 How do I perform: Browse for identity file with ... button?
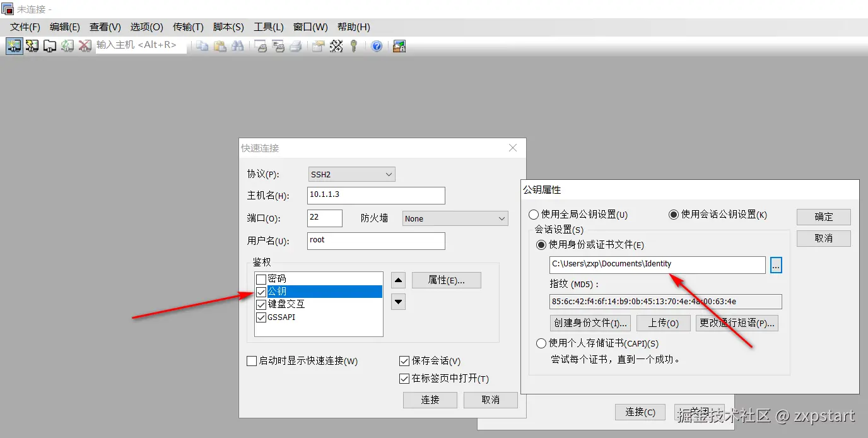pos(776,265)
